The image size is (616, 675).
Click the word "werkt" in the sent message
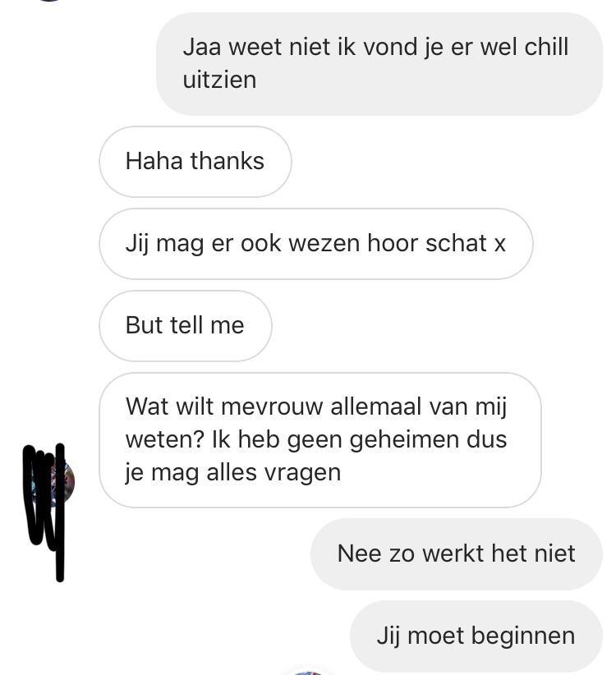[453, 553]
